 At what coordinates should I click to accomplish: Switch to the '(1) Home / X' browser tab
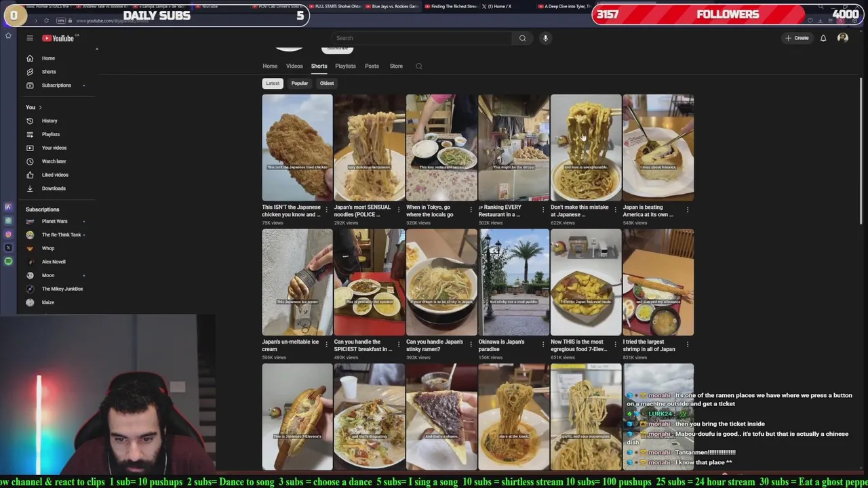pyautogui.click(x=499, y=6)
